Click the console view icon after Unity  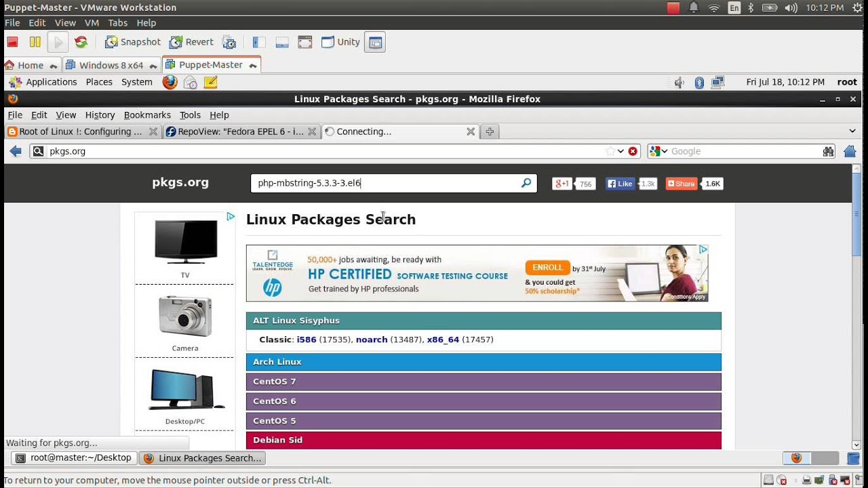click(375, 42)
